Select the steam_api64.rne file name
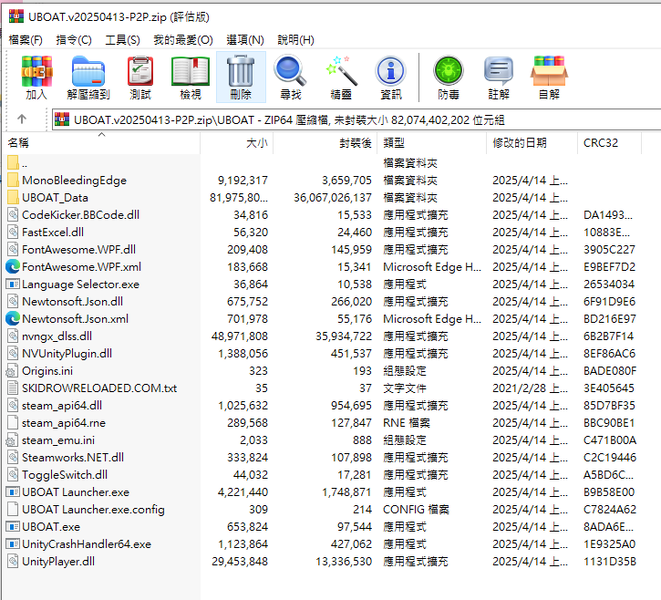The height and width of the screenshot is (600, 661). pos(64,422)
